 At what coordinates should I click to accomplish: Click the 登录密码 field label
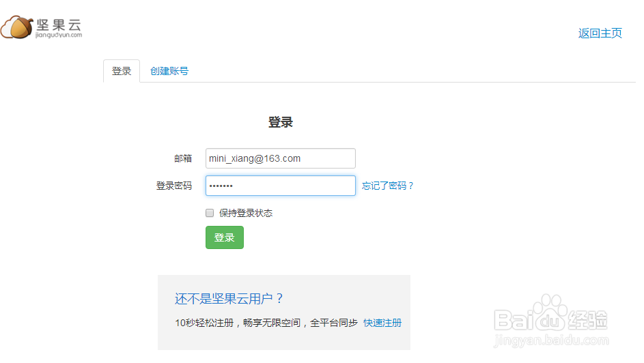tap(173, 186)
